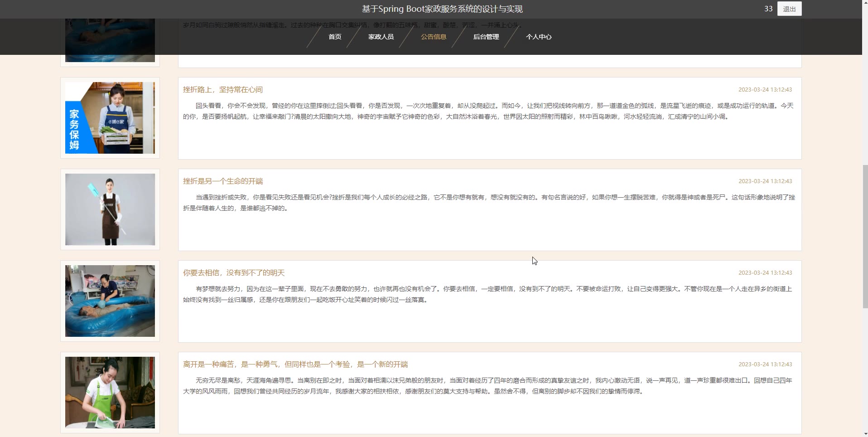Open the announcement 挫折路上，坚持常在心间
The image size is (868, 437).
click(x=222, y=90)
